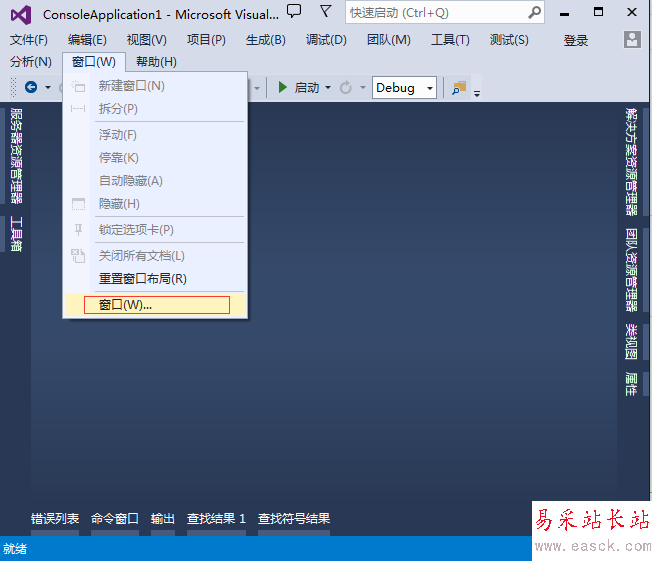
Task: Click the 就绪 status bar text
Action: click(15, 549)
